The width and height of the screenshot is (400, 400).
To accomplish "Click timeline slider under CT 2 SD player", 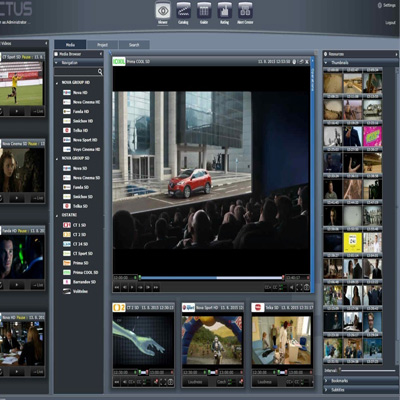I will point(143,372).
